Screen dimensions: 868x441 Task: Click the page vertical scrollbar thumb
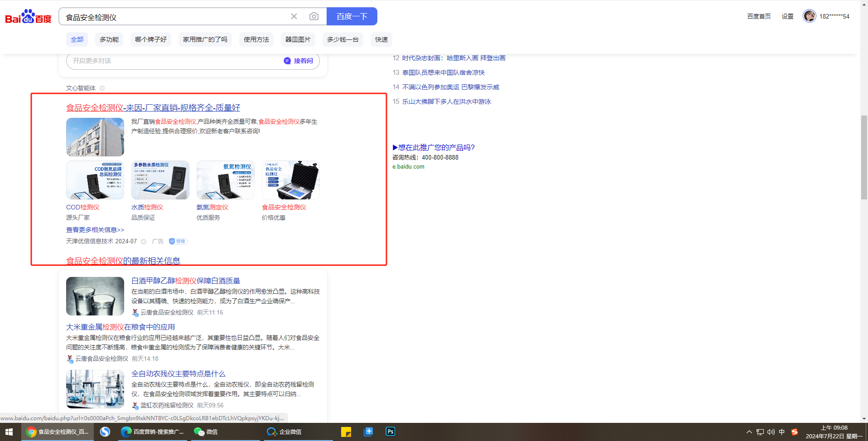[x=864, y=157]
